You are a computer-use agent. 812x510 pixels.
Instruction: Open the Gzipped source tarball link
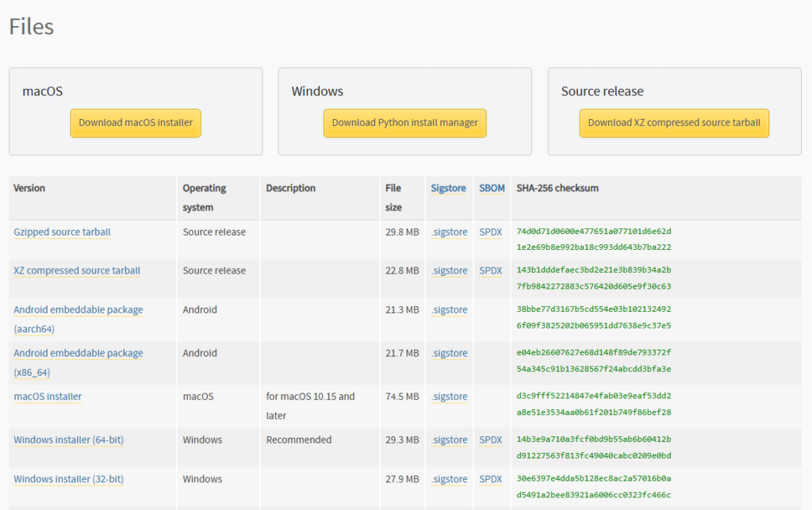point(62,232)
